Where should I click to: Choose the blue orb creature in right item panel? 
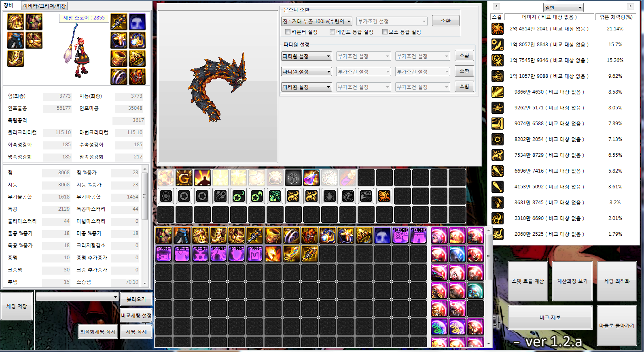(x=457, y=254)
